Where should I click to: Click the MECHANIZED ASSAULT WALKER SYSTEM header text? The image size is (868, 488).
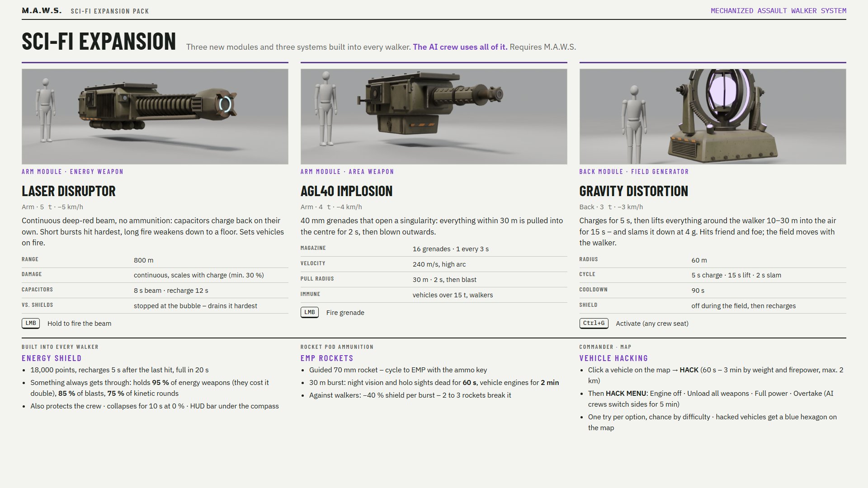778,10
